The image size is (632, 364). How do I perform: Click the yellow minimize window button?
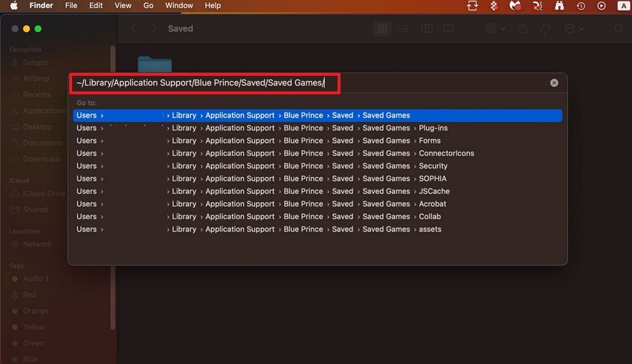[26, 28]
